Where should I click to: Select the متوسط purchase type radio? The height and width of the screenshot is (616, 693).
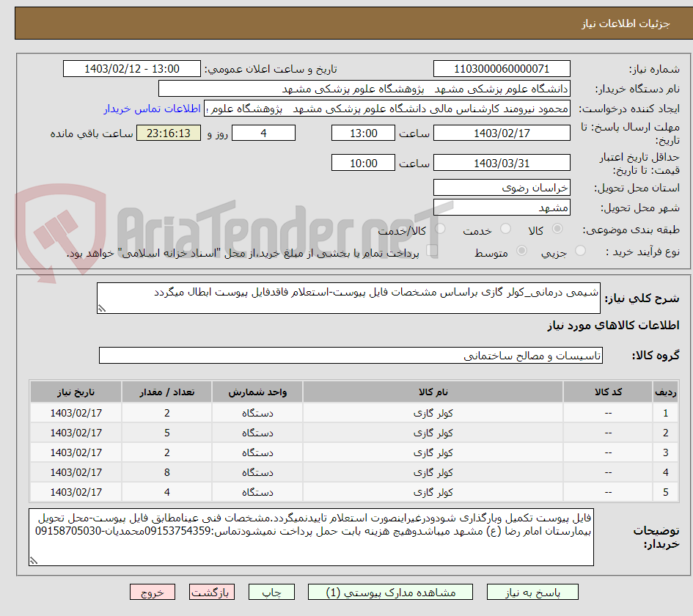(x=521, y=251)
